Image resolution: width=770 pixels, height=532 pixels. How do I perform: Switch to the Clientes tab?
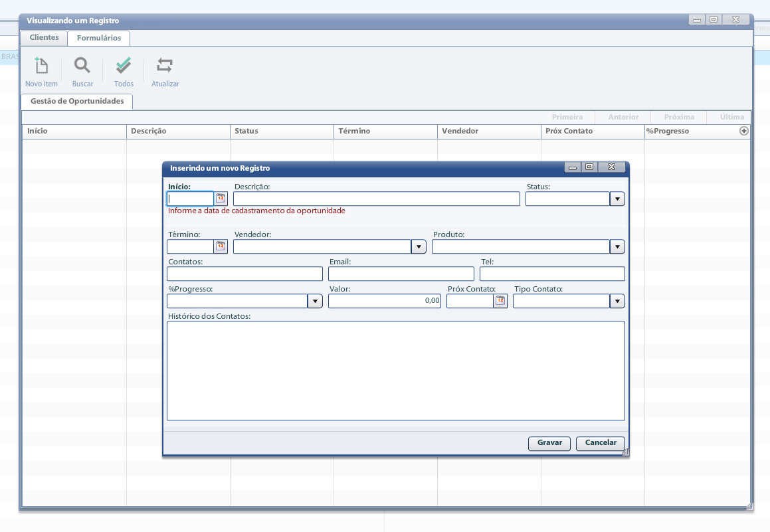point(45,37)
